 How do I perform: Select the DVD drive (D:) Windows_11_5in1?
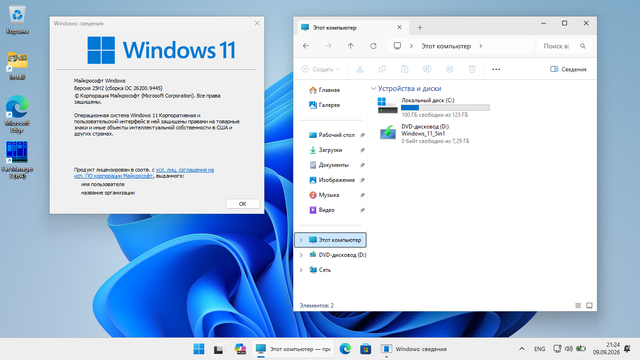tap(424, 133)
